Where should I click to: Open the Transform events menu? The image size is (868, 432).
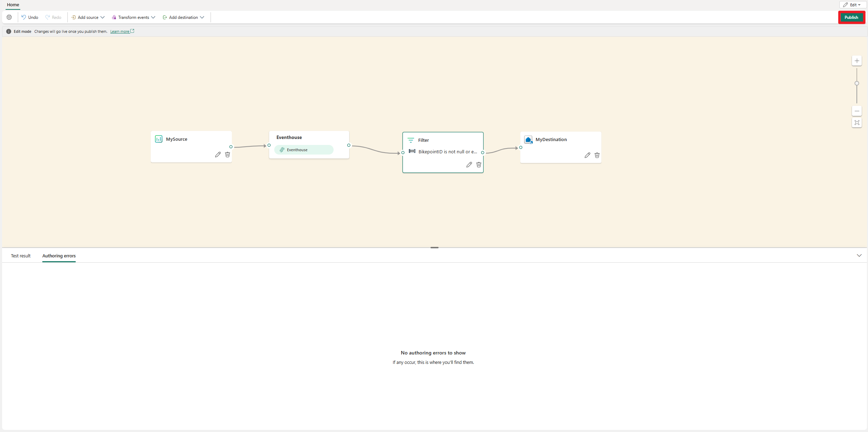pyautogui.click(x=133, y=17)
